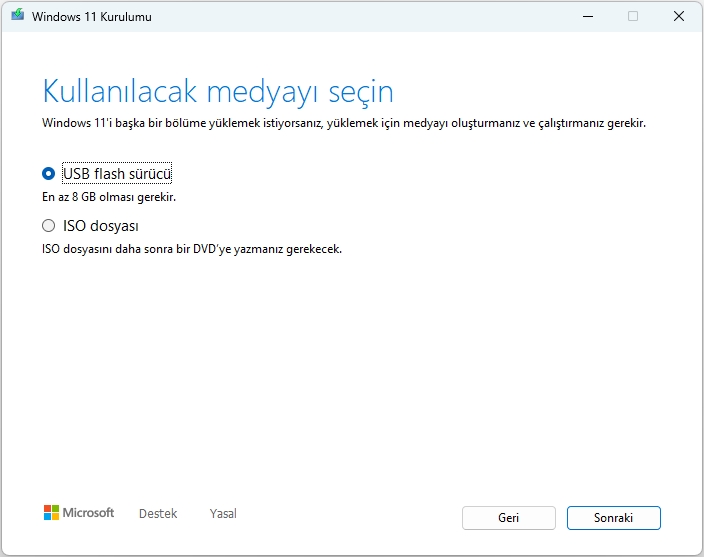Click the Windows 11 Kurulumu title bar icon

[x=18, y=15]
